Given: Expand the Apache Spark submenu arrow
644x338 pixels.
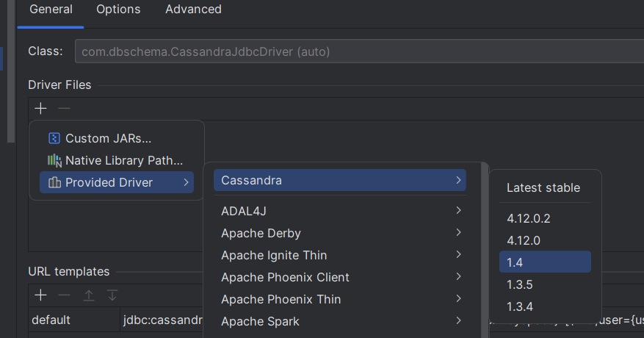Looking at the screenshot, I should pos(458,321).
